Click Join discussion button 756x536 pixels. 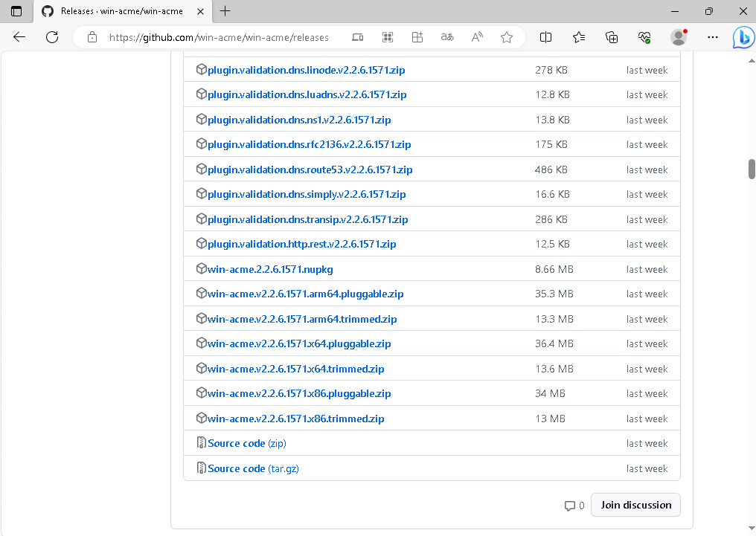pos(635,505)
